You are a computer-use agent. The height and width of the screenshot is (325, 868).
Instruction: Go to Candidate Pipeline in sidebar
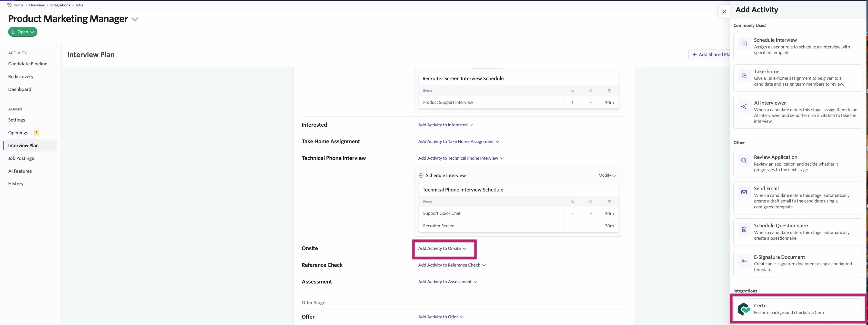[28, 64]
